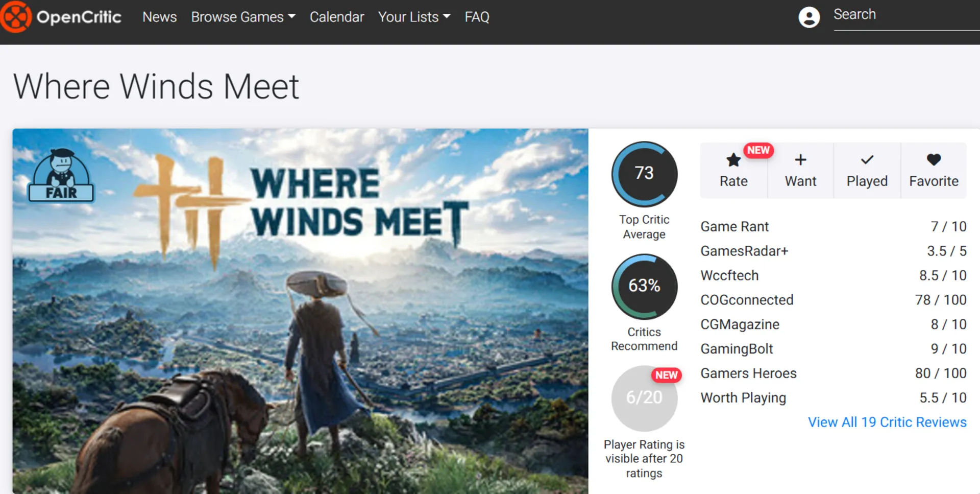Click the 73 Top Critic Average ring
Screen dimensions: 980x494
point(644,174)
